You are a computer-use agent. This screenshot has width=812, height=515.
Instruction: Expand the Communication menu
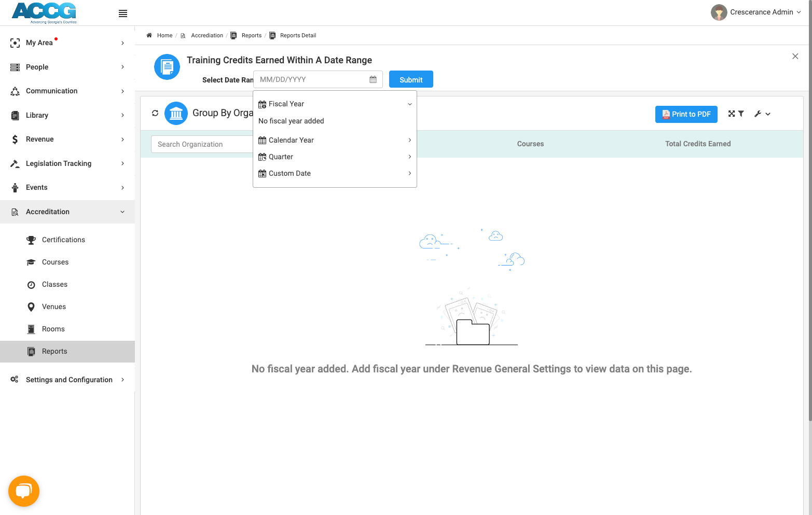pyautogui.click(x=67, y=91)
